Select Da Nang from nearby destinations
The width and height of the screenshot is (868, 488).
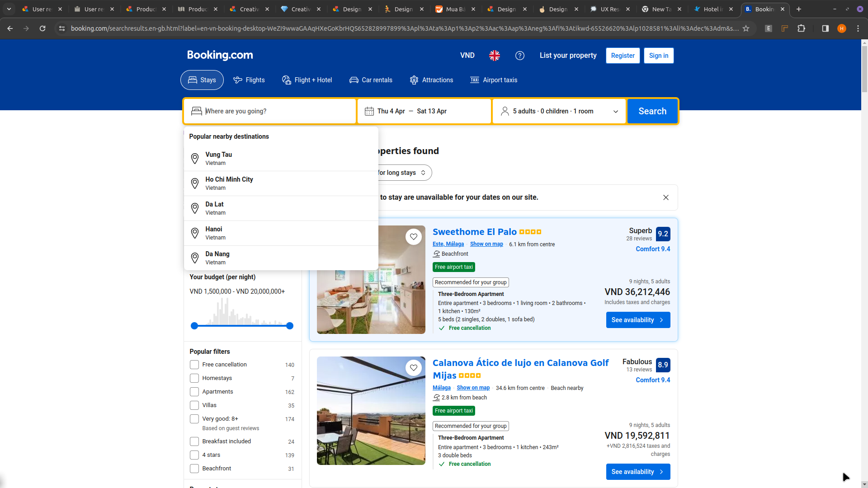[x=281, y=258]
